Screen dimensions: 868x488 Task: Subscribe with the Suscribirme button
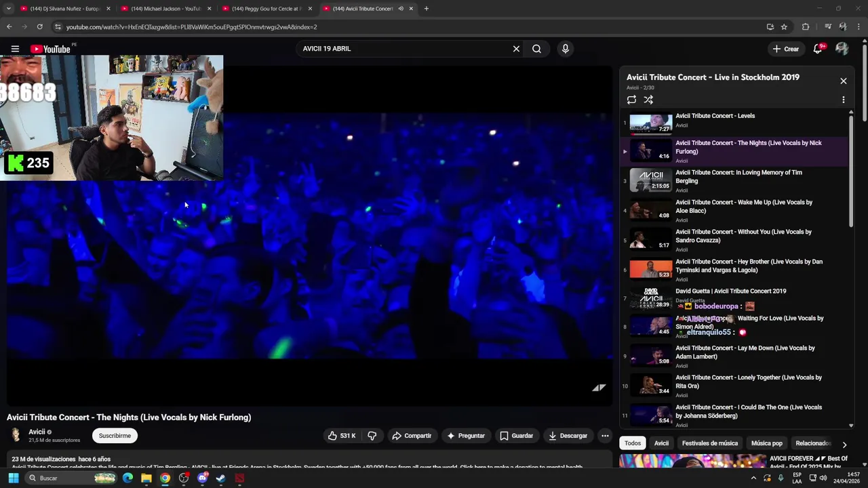click(x=115, y=436)
